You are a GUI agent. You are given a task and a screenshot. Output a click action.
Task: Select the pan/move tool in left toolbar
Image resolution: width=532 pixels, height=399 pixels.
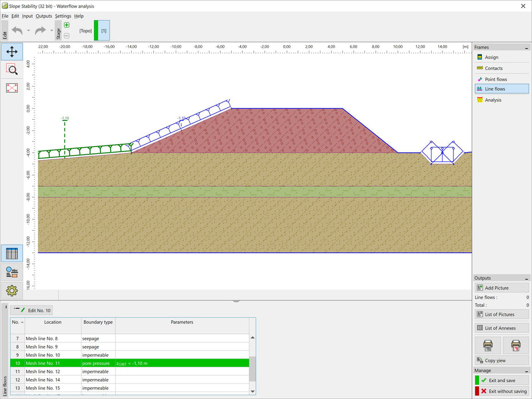(11, 51)
